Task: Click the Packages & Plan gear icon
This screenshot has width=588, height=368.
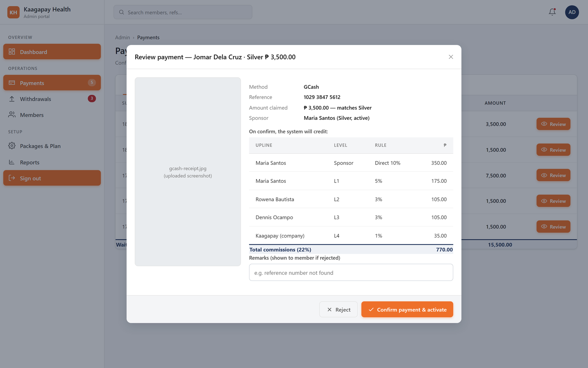Action: tap(12, 146)
